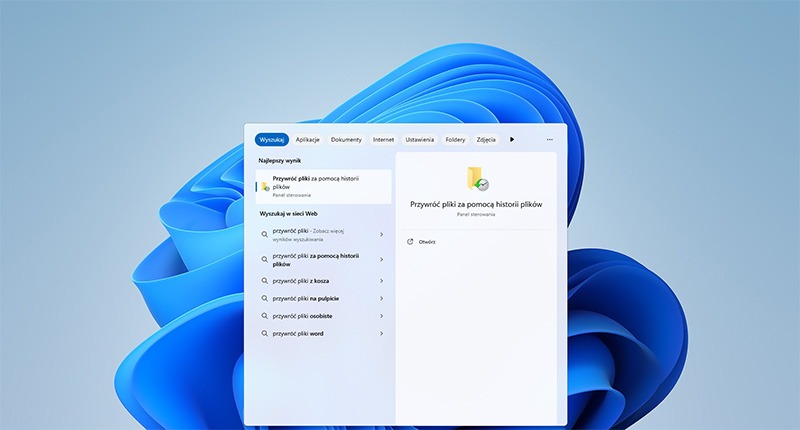The width and height of the screenshot is (800, 430).
Task: Select the Wyszukaj filter tab
Action: pos(271,139)
